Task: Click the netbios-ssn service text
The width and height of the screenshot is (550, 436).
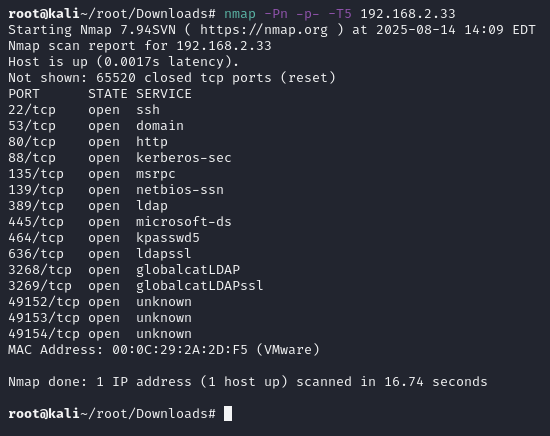Action: (x=180, y=190)
